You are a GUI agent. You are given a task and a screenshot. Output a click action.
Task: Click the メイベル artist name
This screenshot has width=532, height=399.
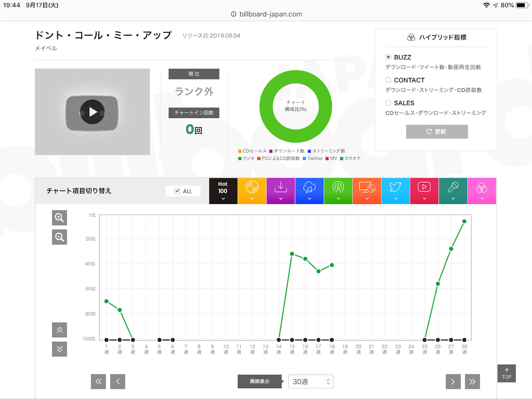[x=46, y=48]
